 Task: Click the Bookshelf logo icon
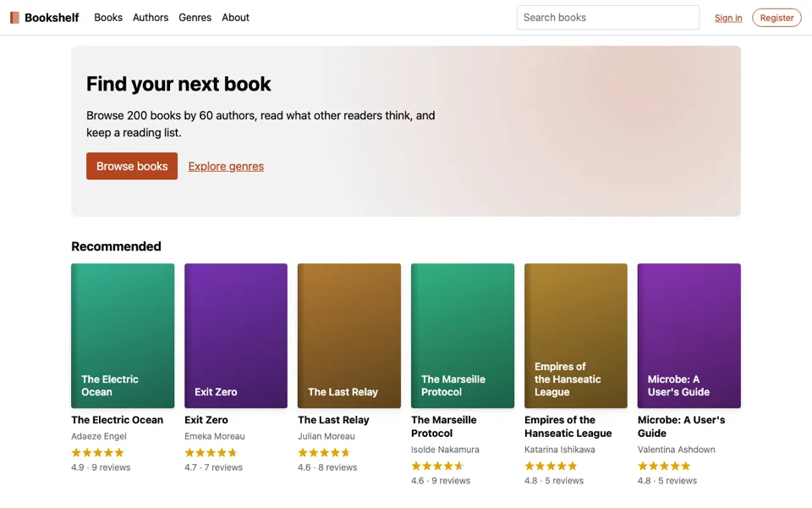tap(14, 18)
